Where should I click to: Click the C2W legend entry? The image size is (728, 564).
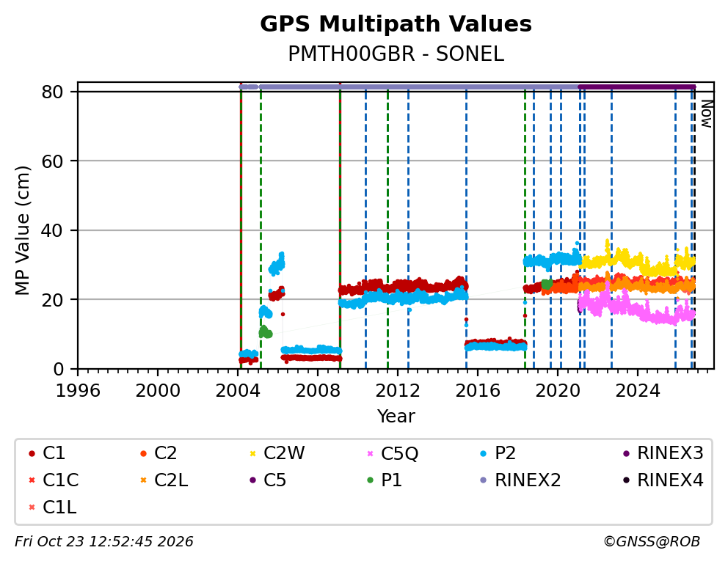point(277,453)
